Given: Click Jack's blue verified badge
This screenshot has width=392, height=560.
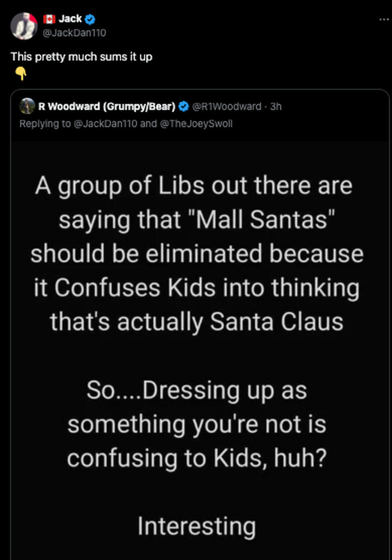Looking at the screenshot, I should pyautogui.click(x=91, y=20).
